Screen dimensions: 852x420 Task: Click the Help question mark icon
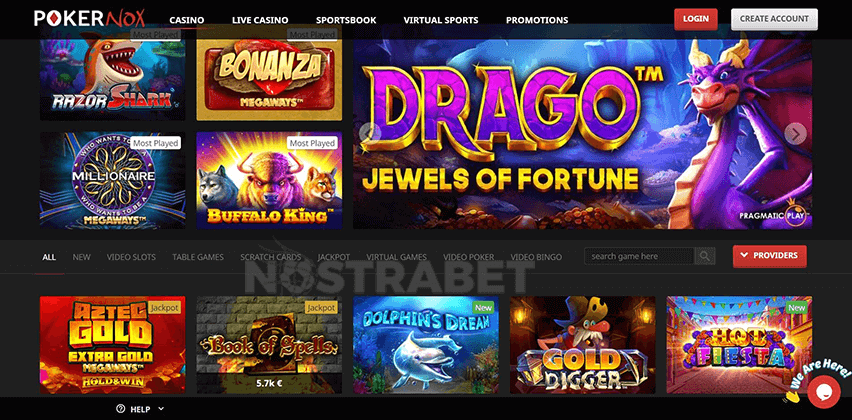pos(121,409)
